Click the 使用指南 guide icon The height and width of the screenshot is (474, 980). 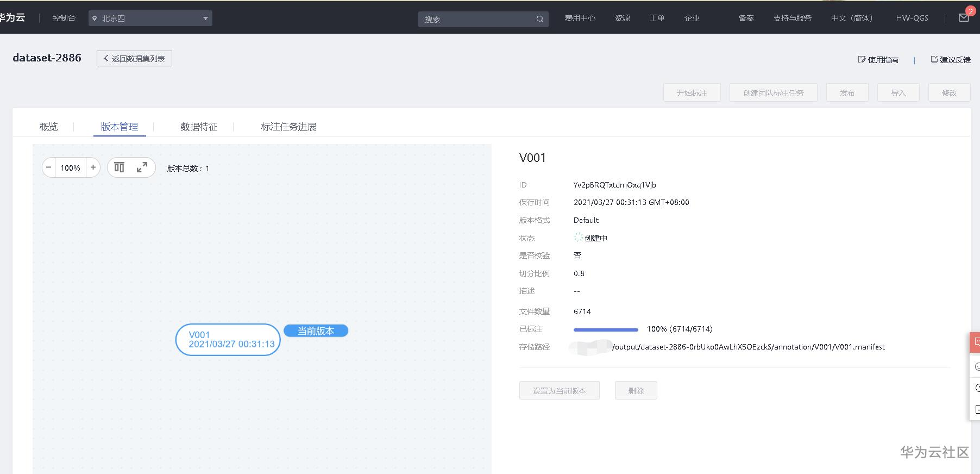click(x=862, y=59)
